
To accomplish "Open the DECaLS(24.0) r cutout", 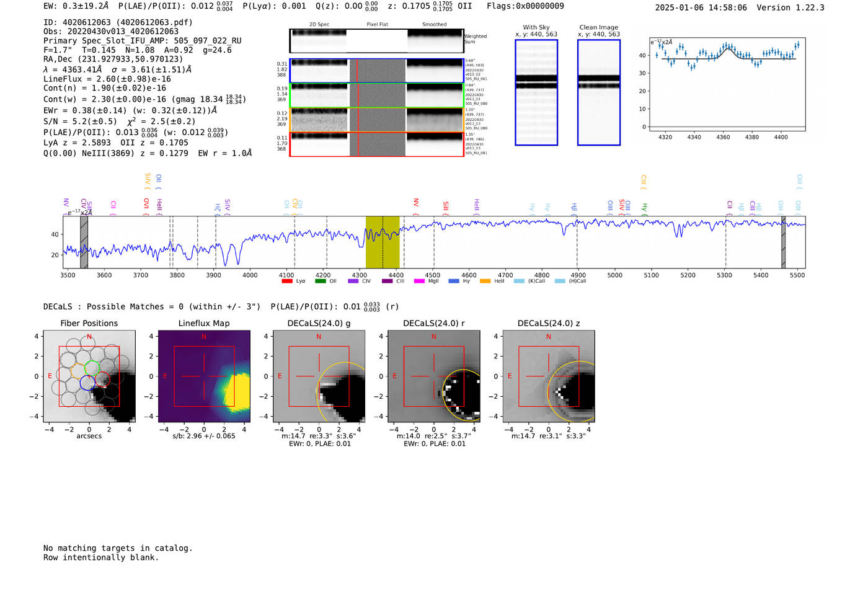I will click(x=434, y=376).
